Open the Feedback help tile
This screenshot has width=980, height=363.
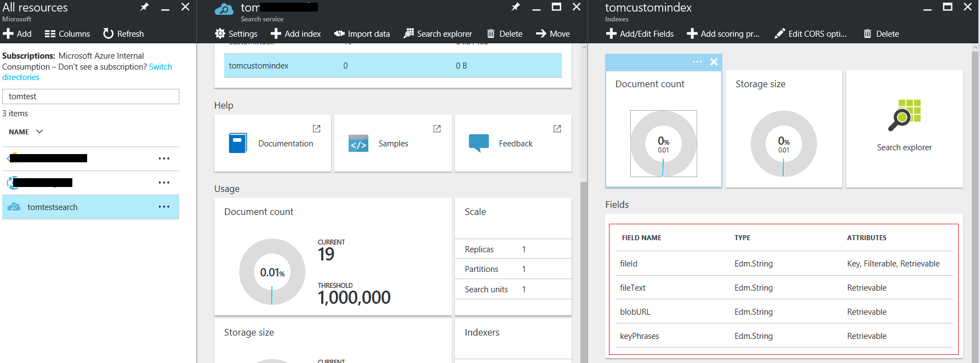point(513,143)
